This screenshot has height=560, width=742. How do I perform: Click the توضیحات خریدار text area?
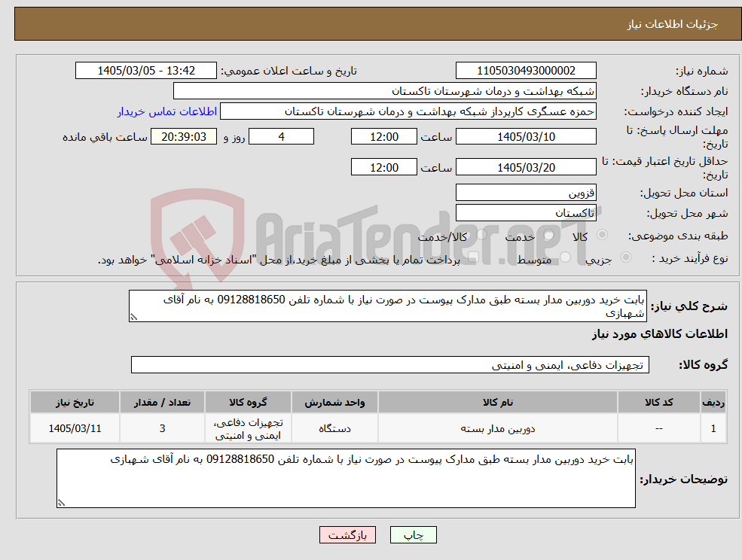346,479
